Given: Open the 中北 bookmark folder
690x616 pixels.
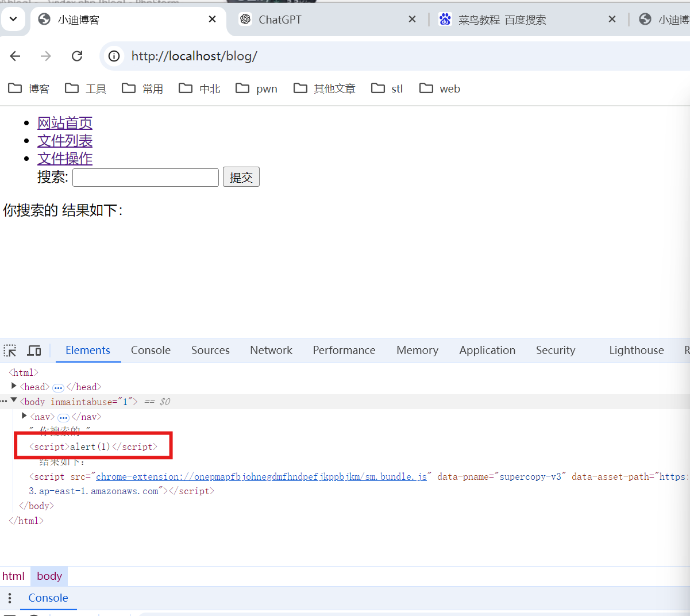Looking at the screenshot, I should coord(199,88).
